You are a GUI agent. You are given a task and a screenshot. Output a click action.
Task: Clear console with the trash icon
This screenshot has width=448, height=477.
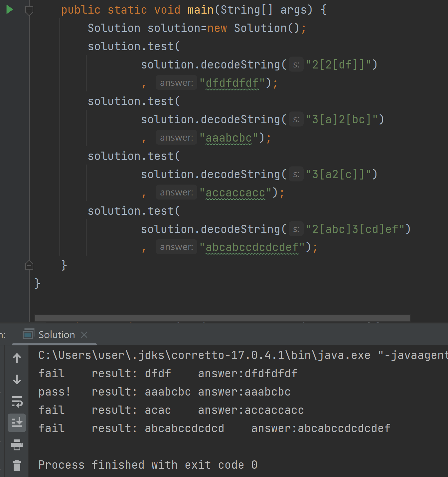pyautogui.click(x=17, y=465)
